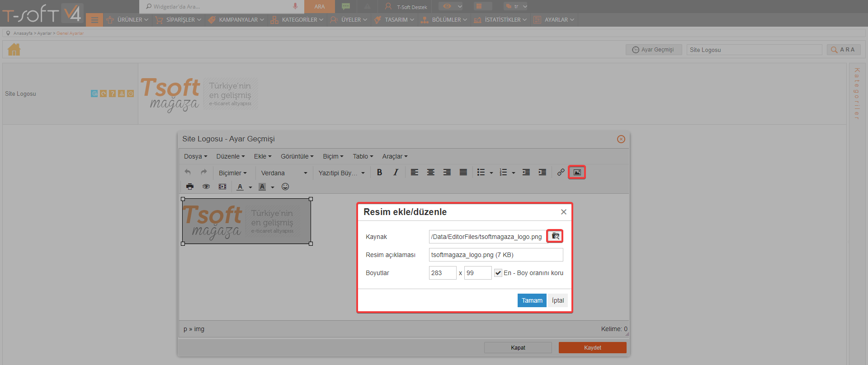
Task: Click the background color A icon
Action: [262, 187]
